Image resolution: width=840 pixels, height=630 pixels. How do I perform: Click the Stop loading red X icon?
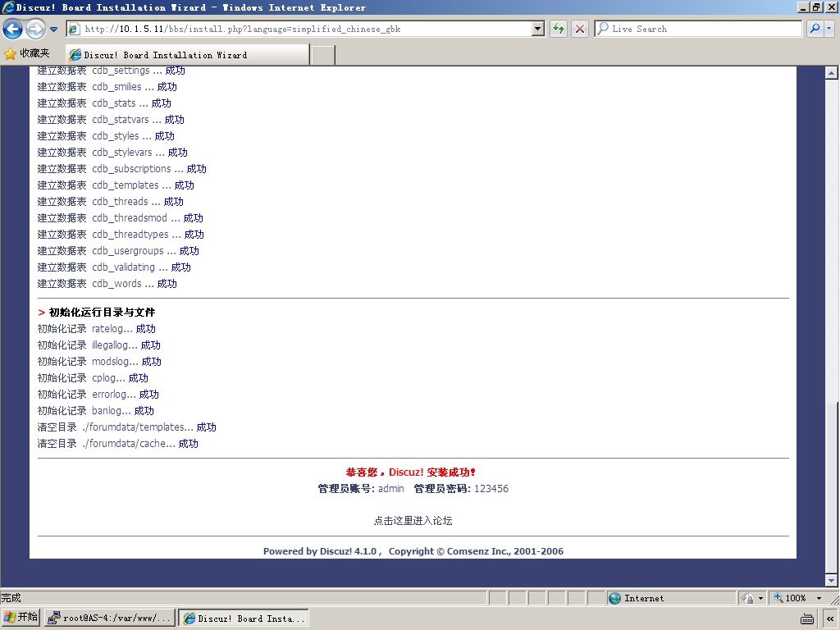coord(580,29)
